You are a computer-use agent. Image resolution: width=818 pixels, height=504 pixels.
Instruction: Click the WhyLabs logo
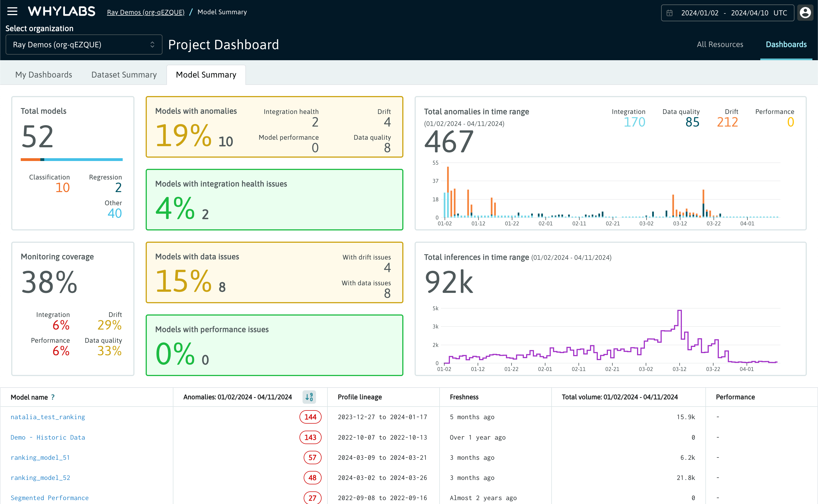[x=62, y=12]
